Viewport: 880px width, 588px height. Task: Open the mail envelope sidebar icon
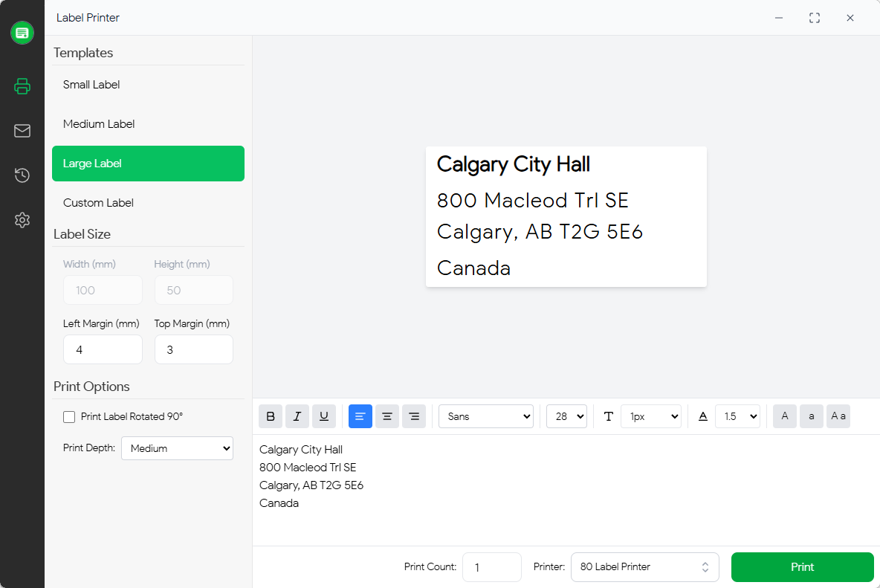click(22, 131)
